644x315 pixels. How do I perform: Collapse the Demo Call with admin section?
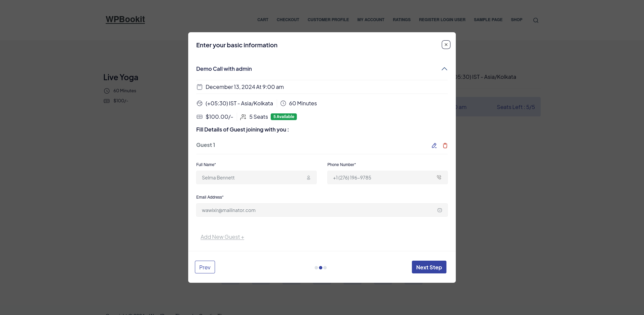click(444, 69)
